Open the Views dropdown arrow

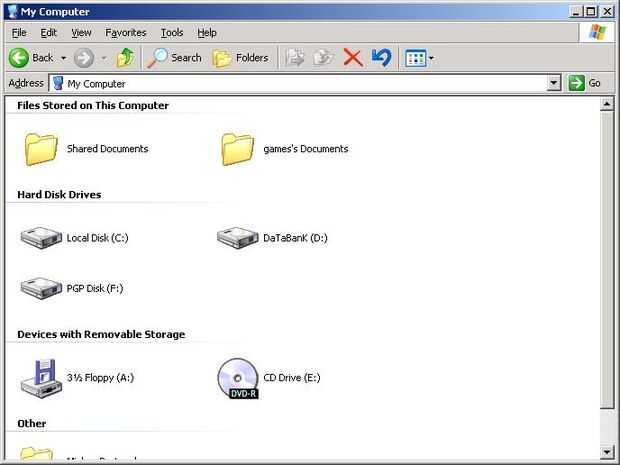tap(431, 58)
